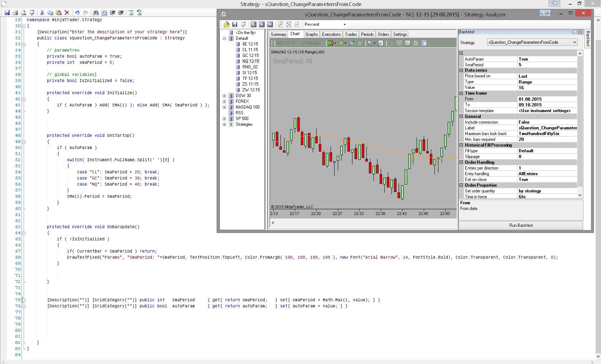Expand the Strategies tree node
The height and width of the screenshot is (364, 601).
(225, 124)
